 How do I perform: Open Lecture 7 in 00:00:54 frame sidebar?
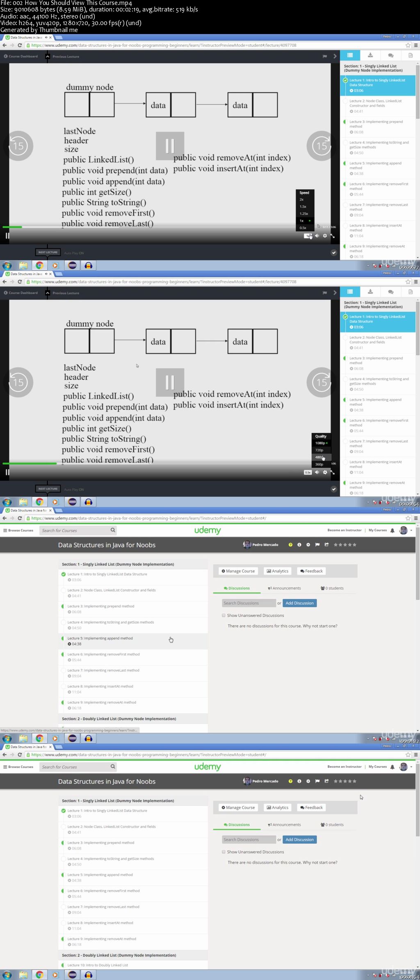[x=378, y=446]
